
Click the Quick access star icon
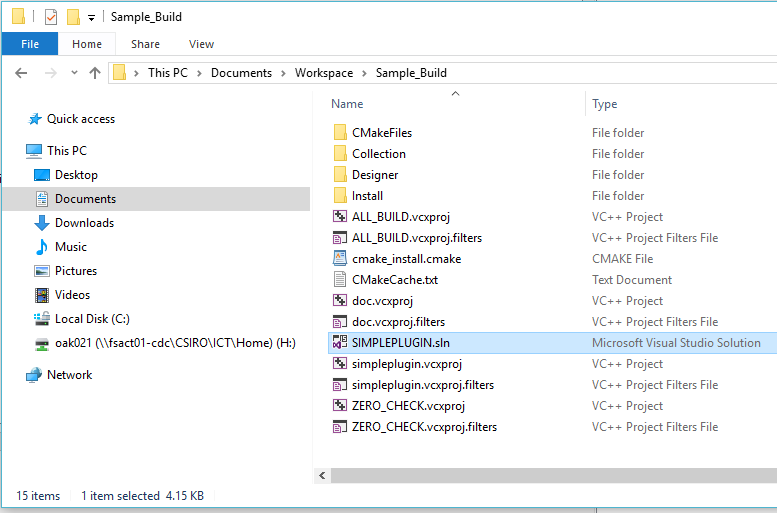click(35, 119)
